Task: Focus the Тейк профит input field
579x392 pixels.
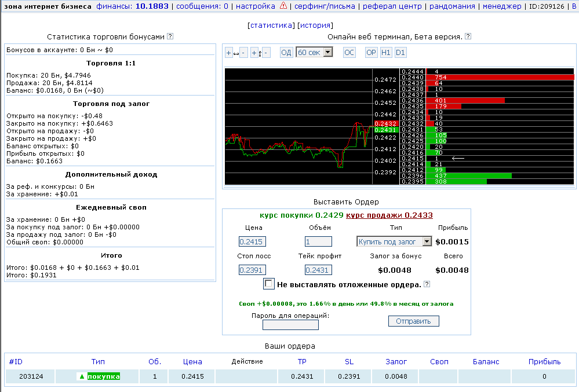Action: click(318, 270)
